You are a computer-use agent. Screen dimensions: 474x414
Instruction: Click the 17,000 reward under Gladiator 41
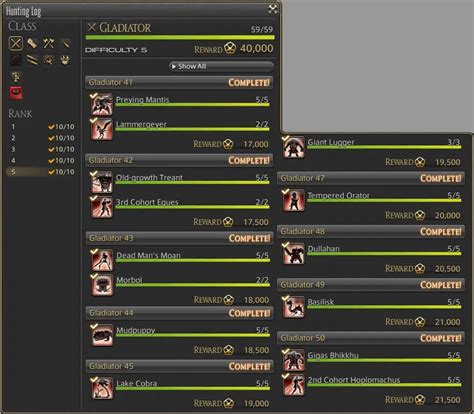click(256, 144)
